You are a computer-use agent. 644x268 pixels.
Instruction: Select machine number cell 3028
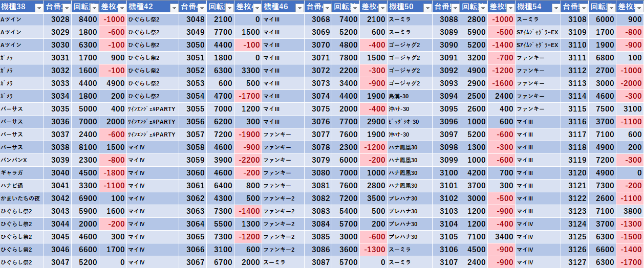coord(57,19)
